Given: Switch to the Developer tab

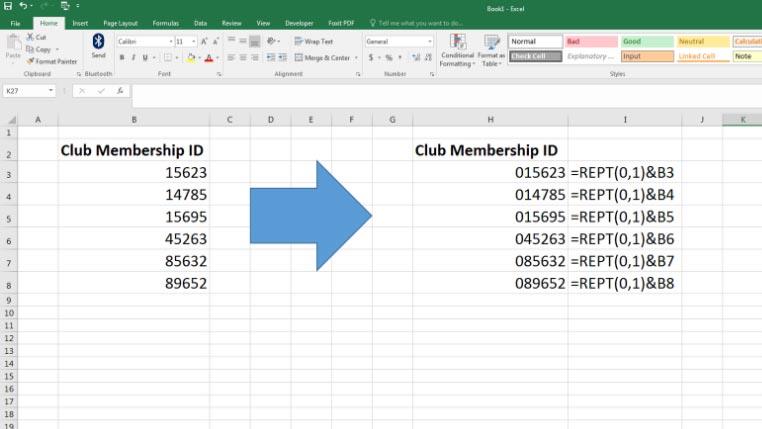Looking at the screenshot, I should click(x=299, y=23).
